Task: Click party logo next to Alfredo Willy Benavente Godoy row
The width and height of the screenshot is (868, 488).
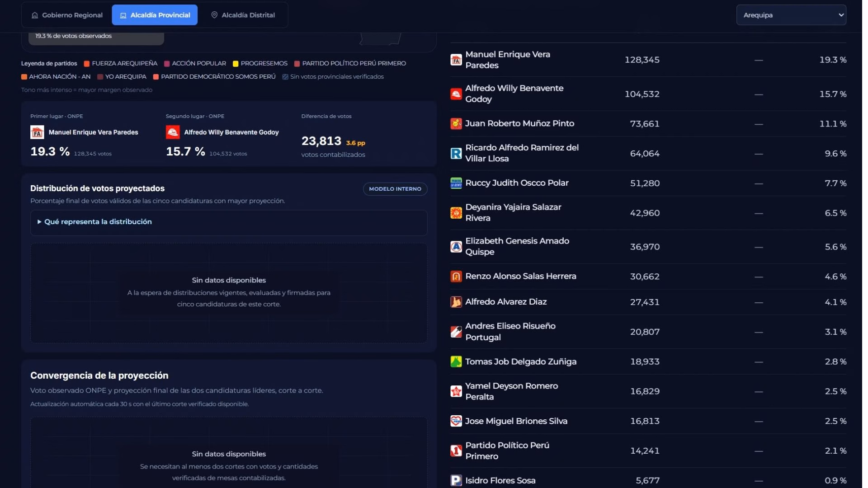Action: click(456, 94)
